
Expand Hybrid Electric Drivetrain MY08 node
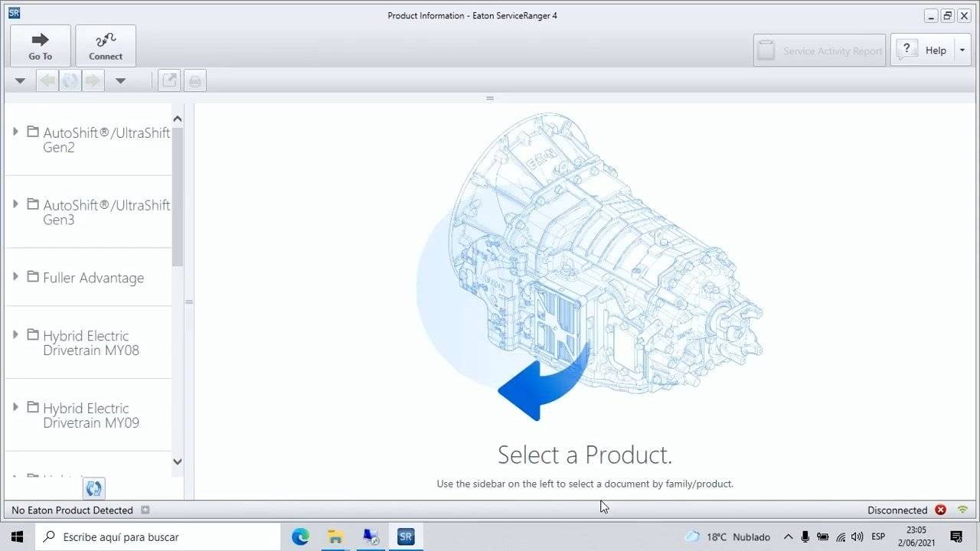click(x=15, y=334)
